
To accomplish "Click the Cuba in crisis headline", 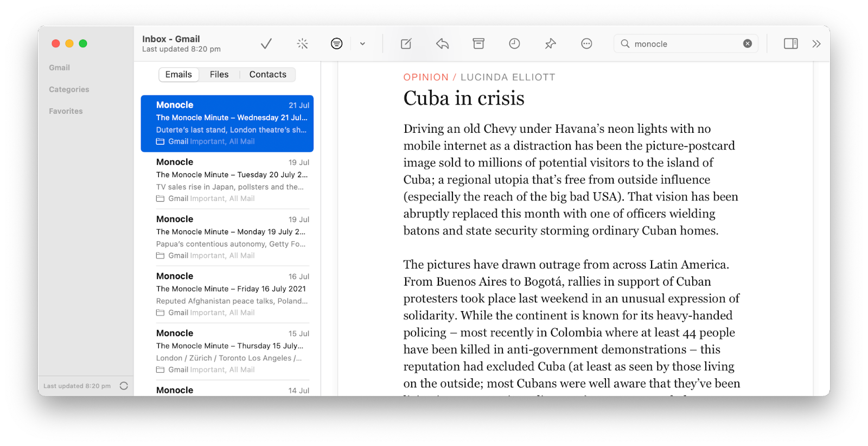I will tap(464, 99).
